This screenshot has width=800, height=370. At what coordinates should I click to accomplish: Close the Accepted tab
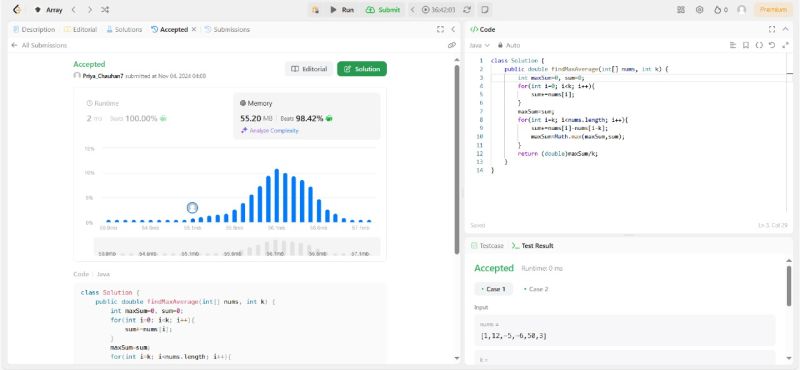click(x=194, y=30)
